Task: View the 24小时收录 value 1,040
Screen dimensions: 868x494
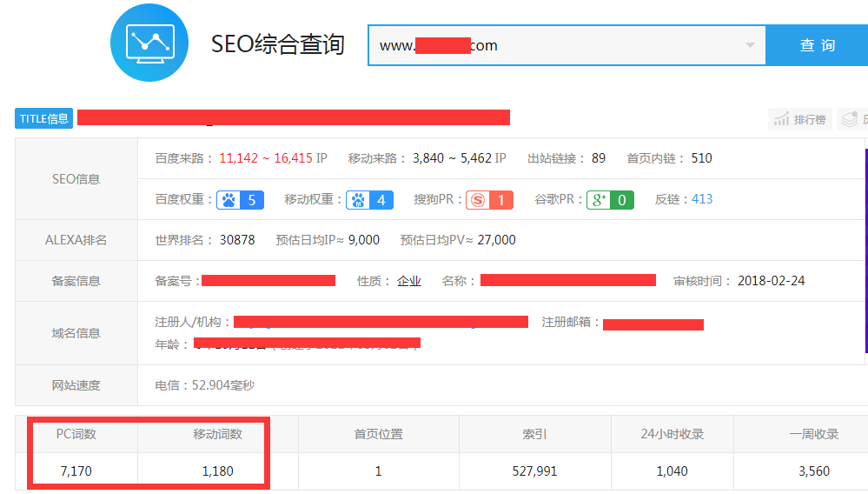Action: pos(672,471)
